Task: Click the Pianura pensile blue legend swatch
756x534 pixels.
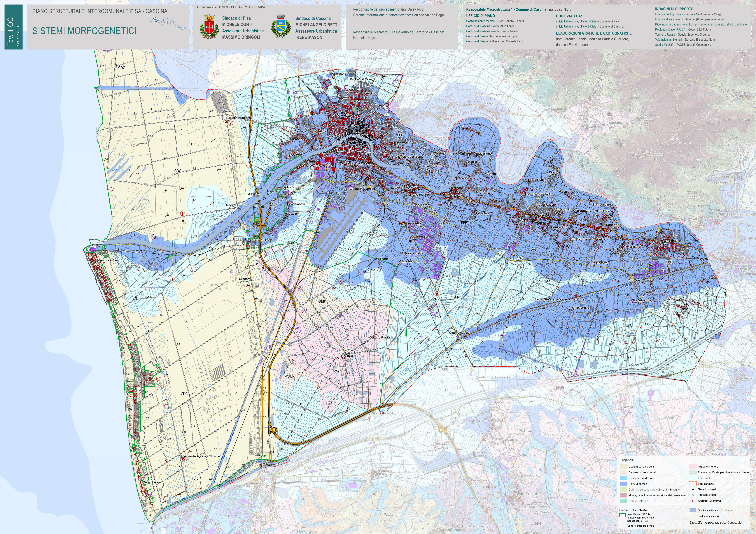Action: (623, 484)
